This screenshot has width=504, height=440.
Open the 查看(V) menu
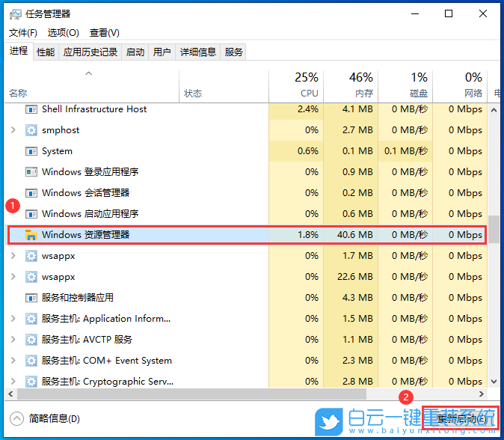tap(105, 33)
